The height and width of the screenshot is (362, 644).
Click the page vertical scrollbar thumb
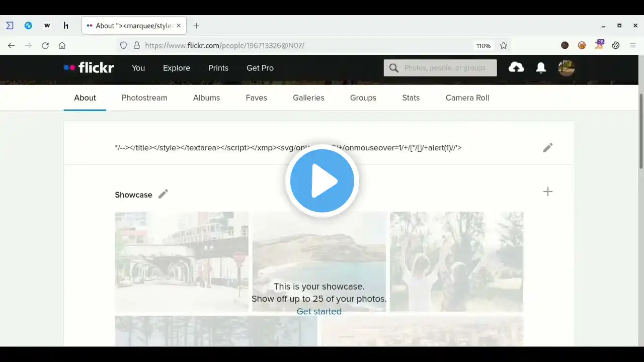(x=641, y=131)
